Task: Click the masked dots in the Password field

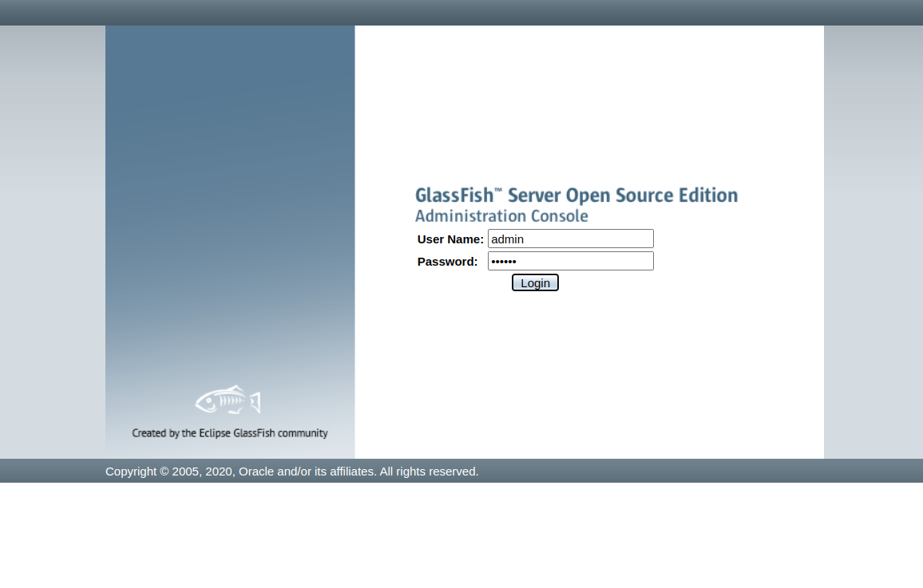Action: click(504, 262)
